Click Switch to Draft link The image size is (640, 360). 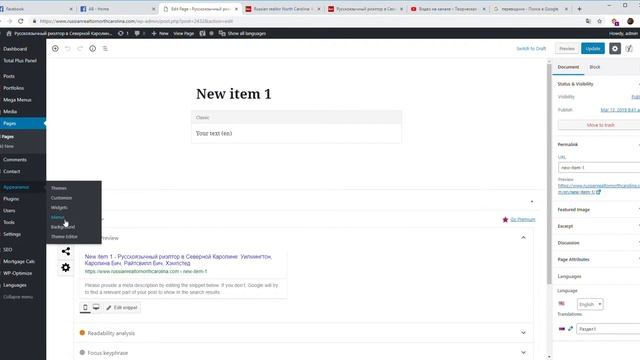pyautogui.click(x=531, y=49)
